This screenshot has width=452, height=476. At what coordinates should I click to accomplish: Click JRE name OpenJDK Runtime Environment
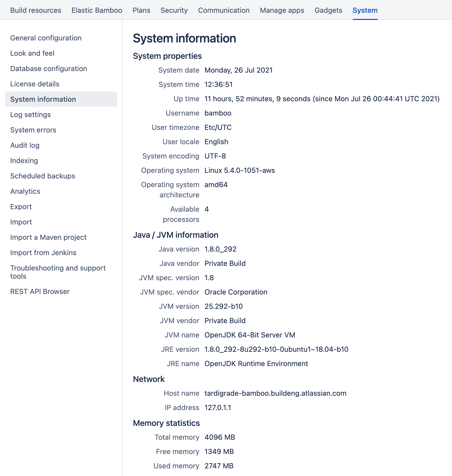point(256,364)
